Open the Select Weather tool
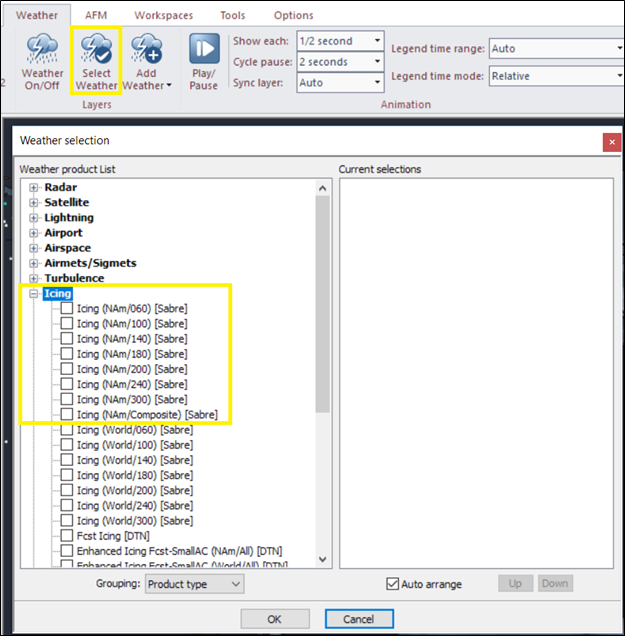625x636 pixels. pyautogui.click(x=96, y=61)
